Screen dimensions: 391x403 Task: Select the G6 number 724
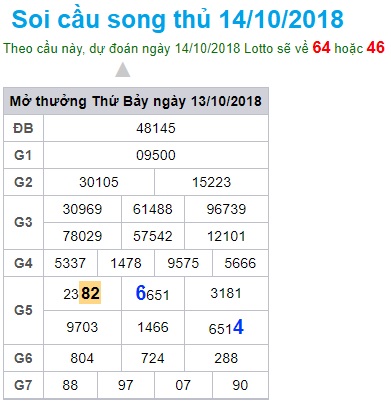[153, 358]
